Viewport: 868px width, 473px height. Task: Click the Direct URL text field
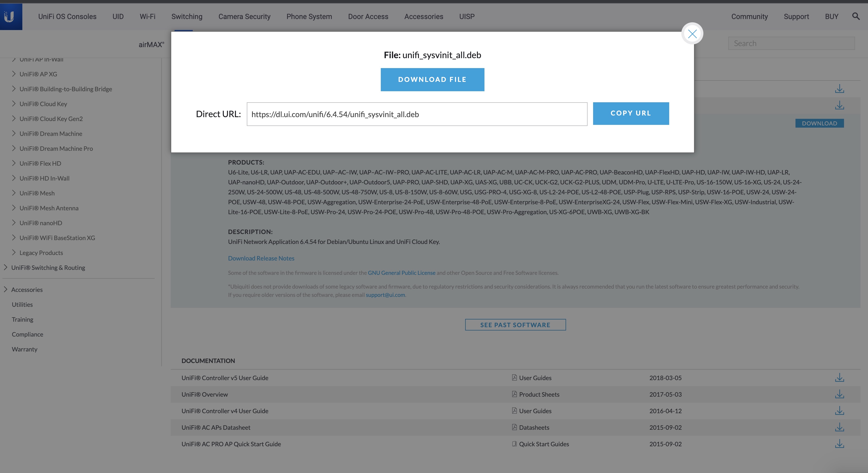pyautogui.click(x=417, y=114)
